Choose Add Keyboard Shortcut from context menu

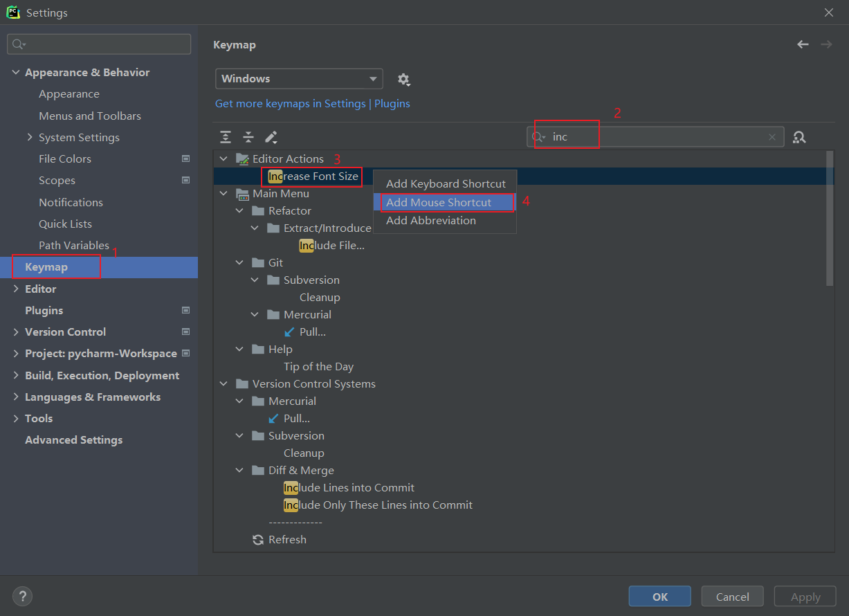click(x=445, y=184)
